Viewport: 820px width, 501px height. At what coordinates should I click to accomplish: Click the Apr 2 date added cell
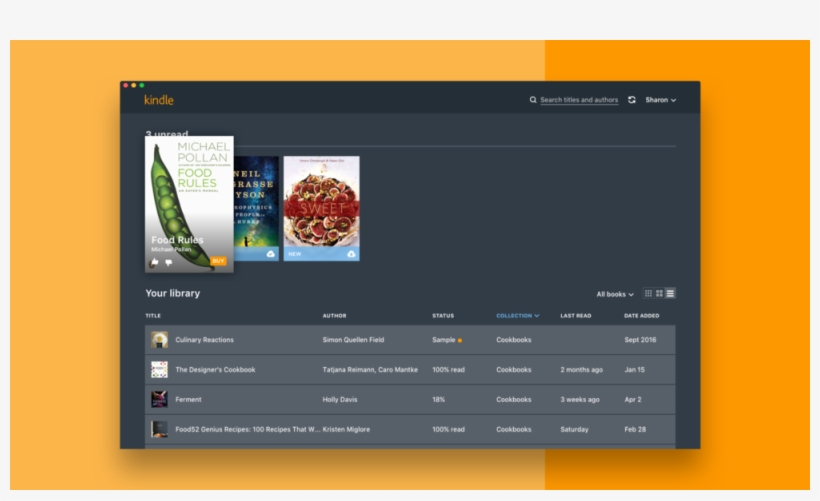click(x=633, y=399)
